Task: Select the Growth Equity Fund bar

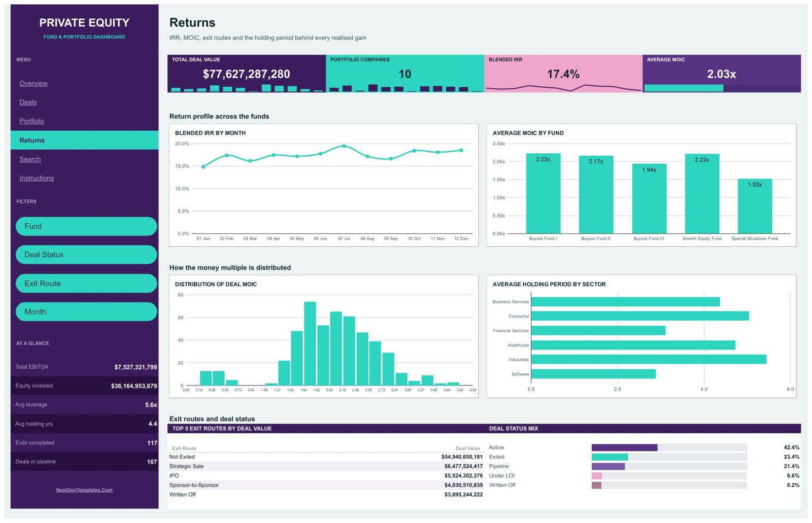Action: (702, 194)
